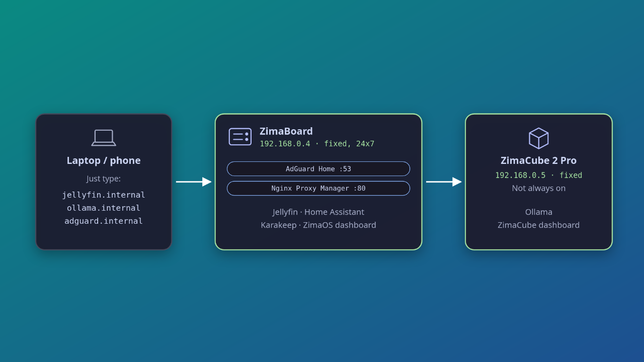Click the ZimaCube cube icon

point(539,138)
